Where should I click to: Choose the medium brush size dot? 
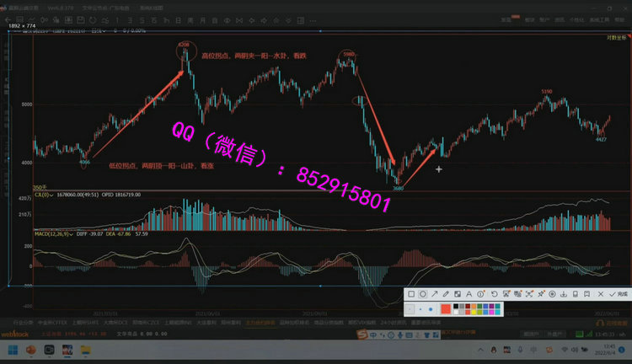(420, 309)
